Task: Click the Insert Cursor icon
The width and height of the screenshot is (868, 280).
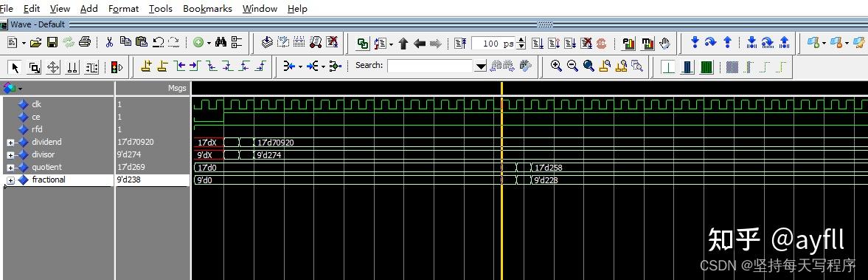Action: 146,66
